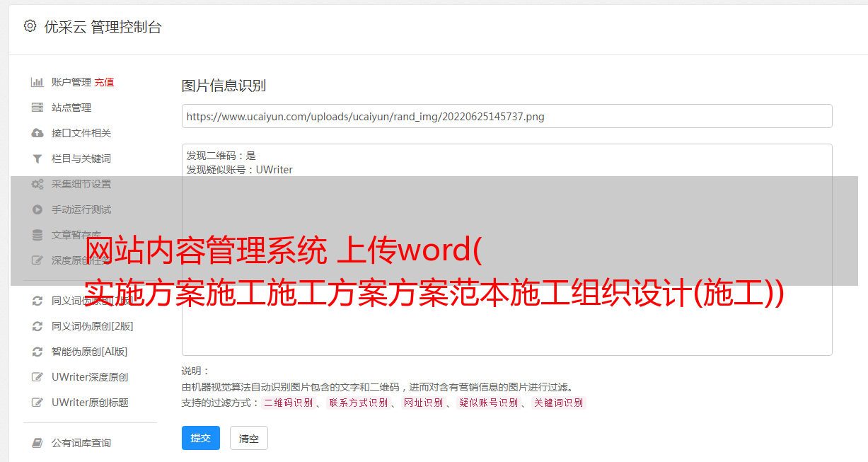Viewport: 868px width, 462px height.
Task: Click the blue 提交 button
Action: (x=201, y=438)
